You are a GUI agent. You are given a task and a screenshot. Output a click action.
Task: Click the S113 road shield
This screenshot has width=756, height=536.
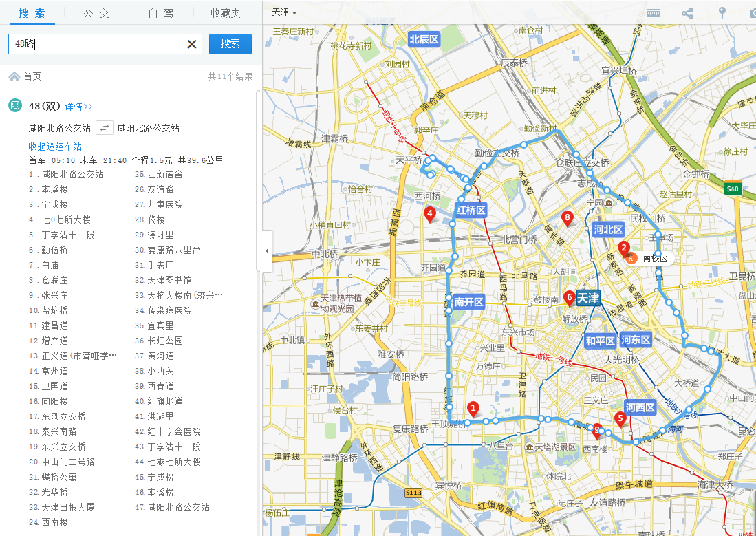pyautogui.click(x=413, y=493)
